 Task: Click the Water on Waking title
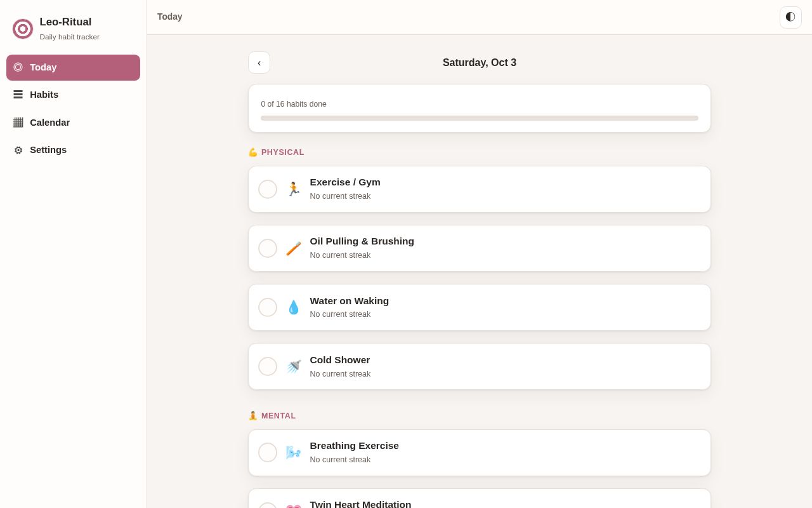point(350,301)
